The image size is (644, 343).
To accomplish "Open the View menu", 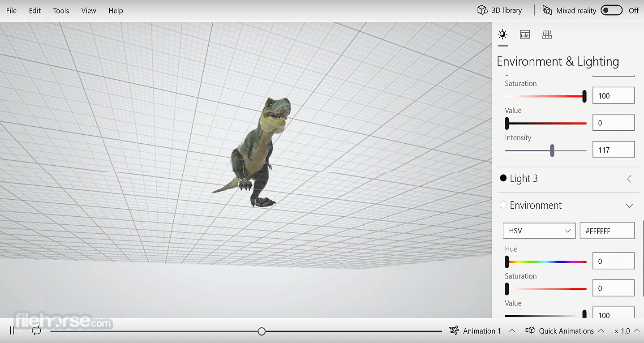I will click(x=89, y=11).
